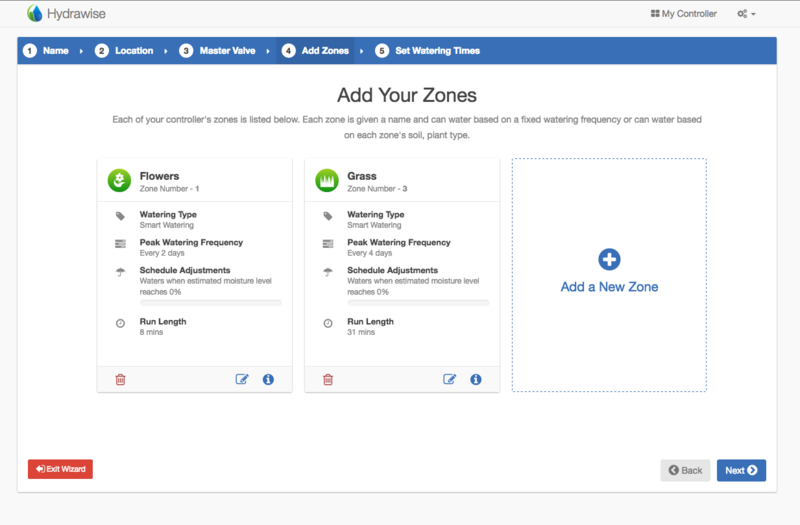The width and height of the screenshot is (800, 525).
Task: Show info for the Grass zone
Action: [x=476, y=379]
